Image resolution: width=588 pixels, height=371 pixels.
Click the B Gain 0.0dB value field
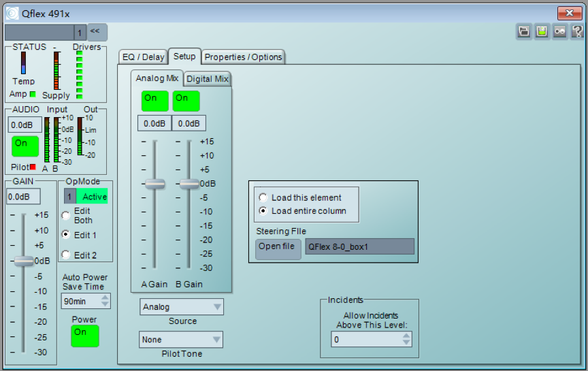(x=189, y=123)
